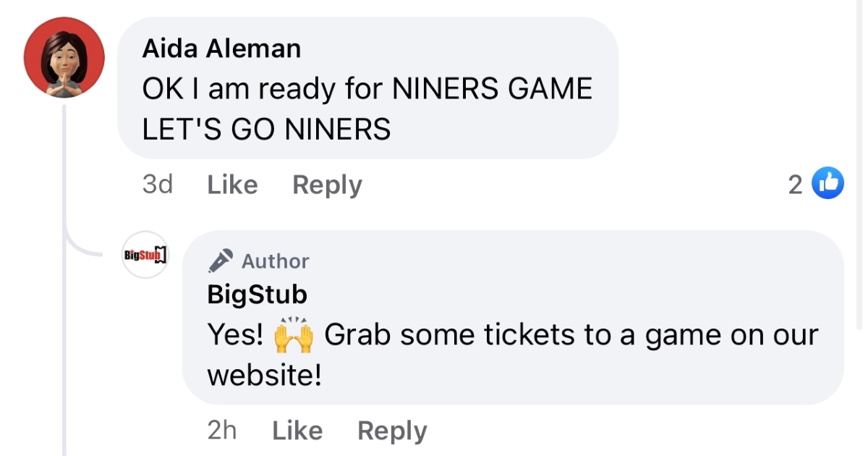Click the Author label text
The height and width of the screenshot is (456, 868).
click(x=276, y=261)
